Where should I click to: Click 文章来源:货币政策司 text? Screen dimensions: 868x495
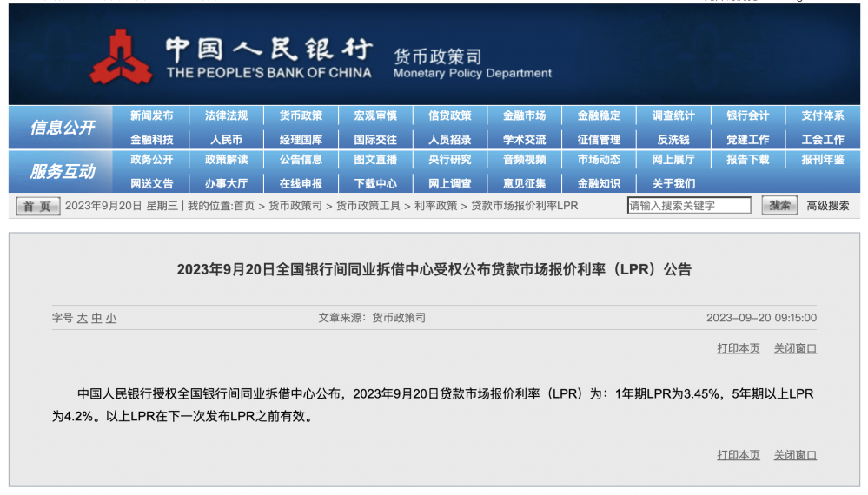(x=372, y=318)
